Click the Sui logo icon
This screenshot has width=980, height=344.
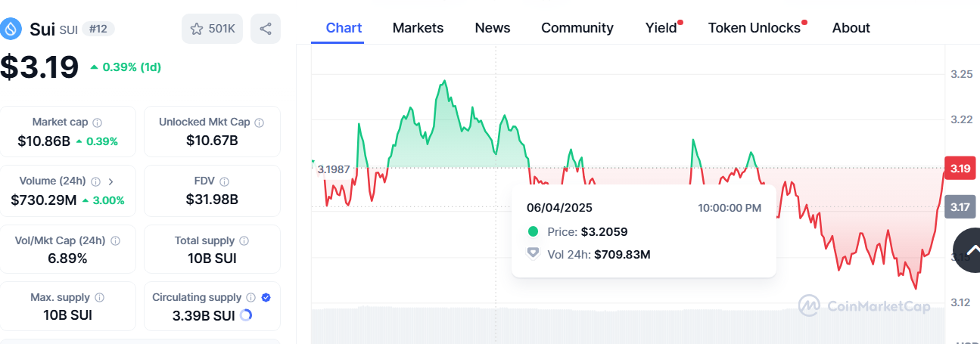point(11,29)
